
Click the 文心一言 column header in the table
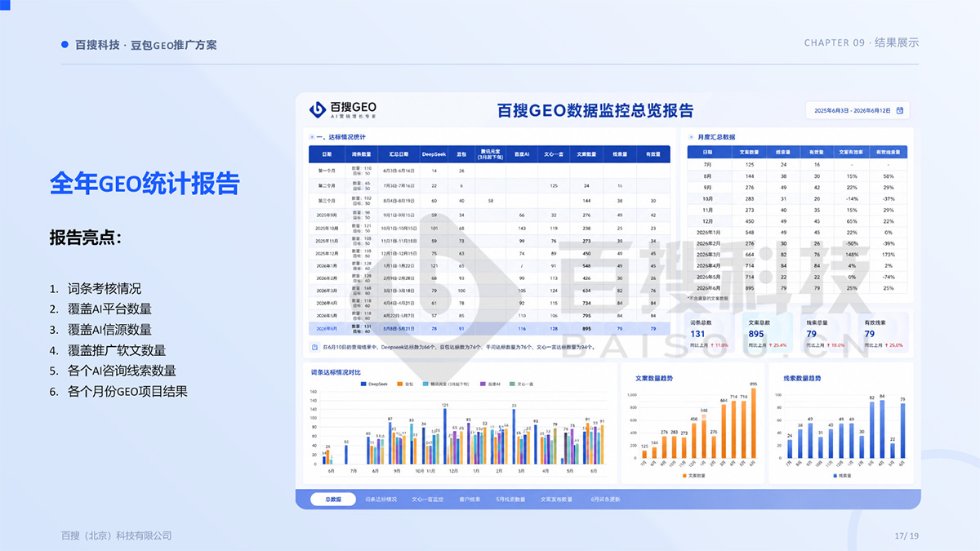pos(554,153)
